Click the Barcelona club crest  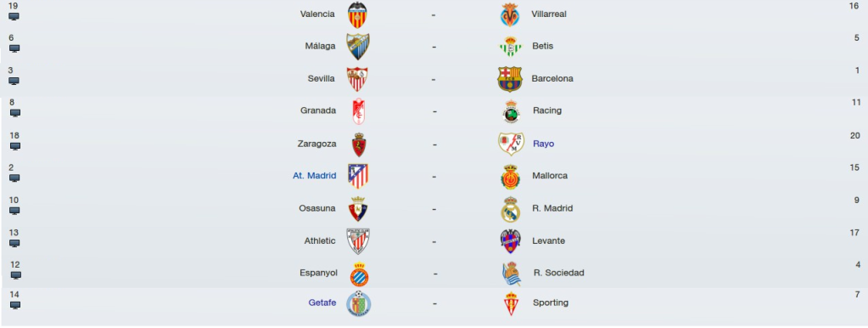pyautogui.click(x=509, y=79)
